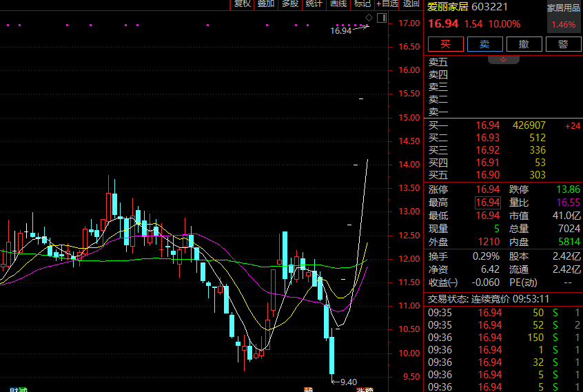
Task: Click the 跌停 value 13.86
Action: [x=568, y=189]
